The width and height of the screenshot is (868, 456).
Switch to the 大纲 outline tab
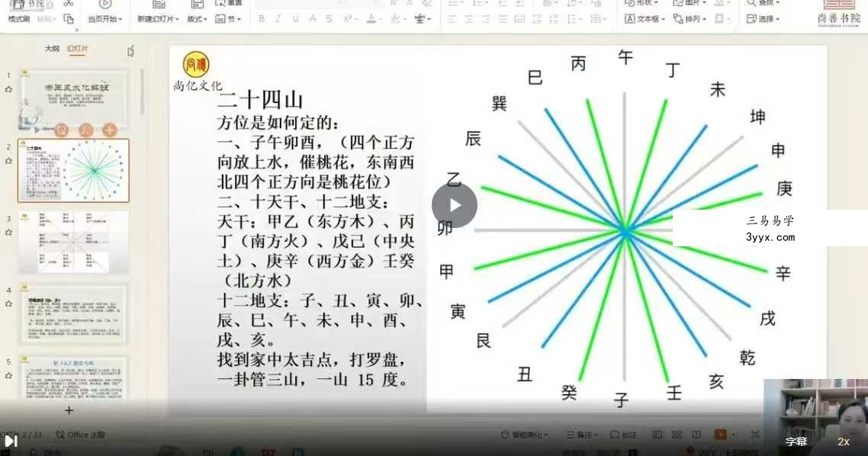click(x=52, y=49)
